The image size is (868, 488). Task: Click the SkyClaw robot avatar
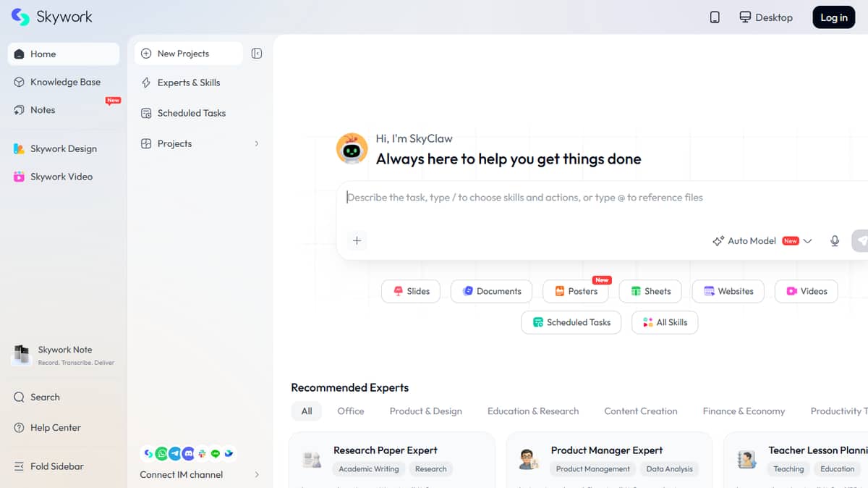[x=352, y=148]
